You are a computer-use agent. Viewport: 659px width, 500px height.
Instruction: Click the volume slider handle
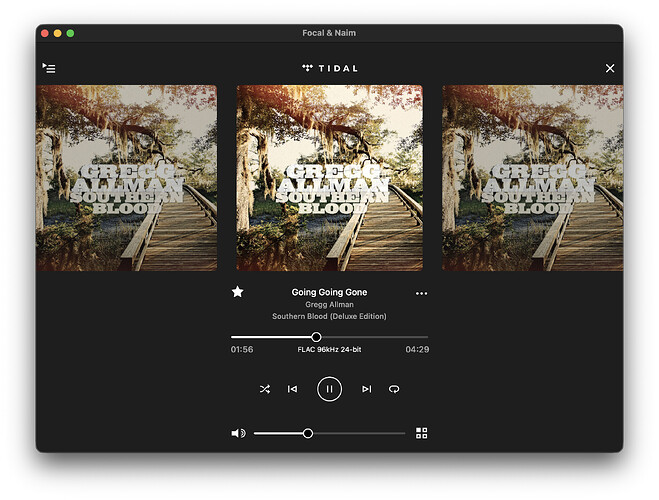coord(308,433)
